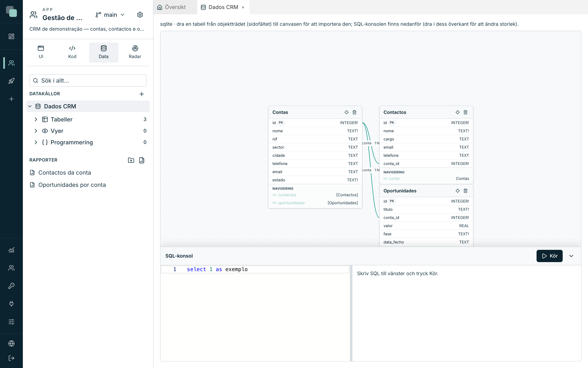Select the Data section
Screen dimensions: 588x368
(104, 52)
